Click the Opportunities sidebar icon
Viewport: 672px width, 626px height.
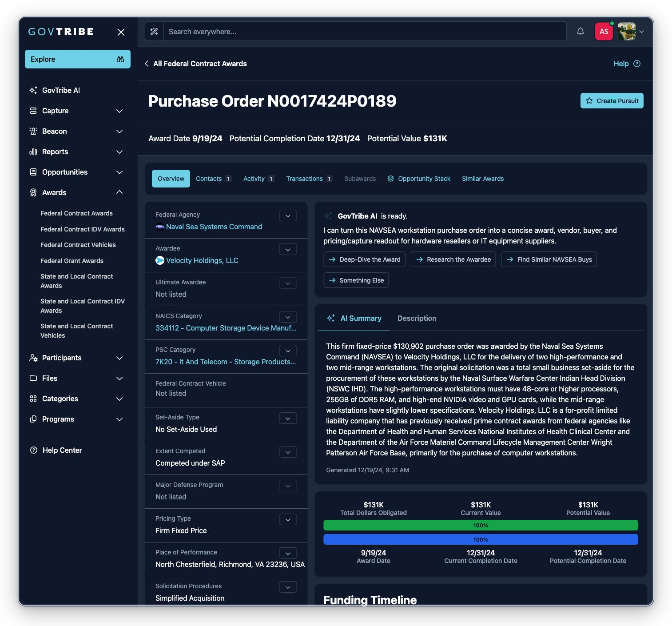click(33, 172)
